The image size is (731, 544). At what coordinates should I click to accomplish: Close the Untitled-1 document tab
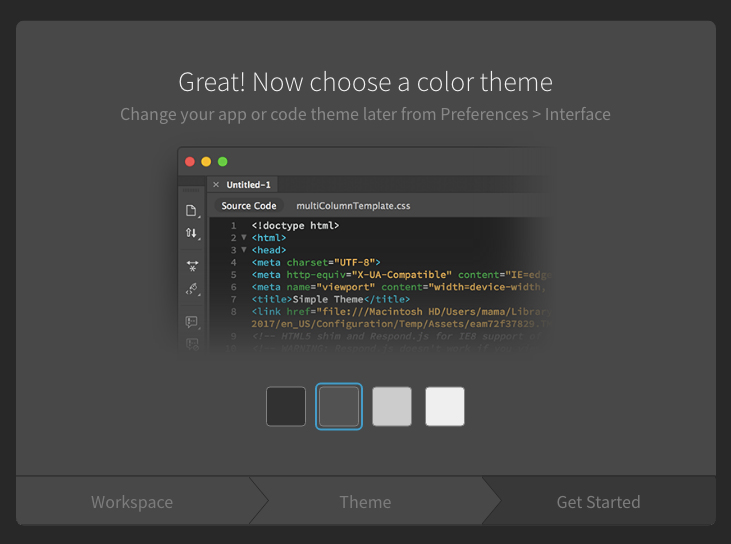[x=216, y=185]
